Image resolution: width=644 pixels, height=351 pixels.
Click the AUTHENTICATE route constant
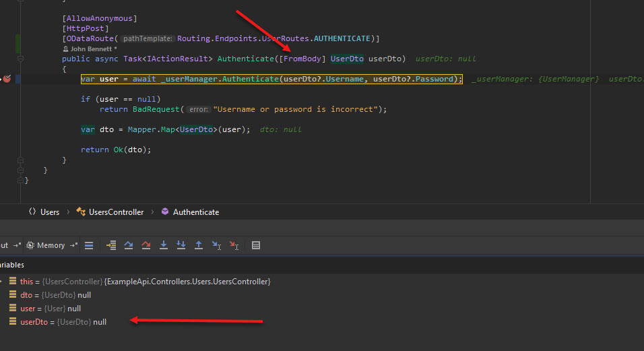pyautogui.click(x=342, y=38)
